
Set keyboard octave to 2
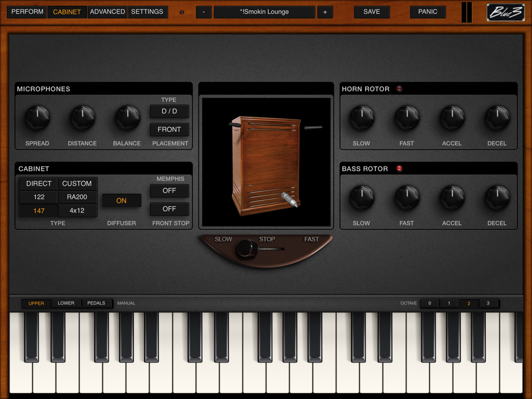[469, 303]
